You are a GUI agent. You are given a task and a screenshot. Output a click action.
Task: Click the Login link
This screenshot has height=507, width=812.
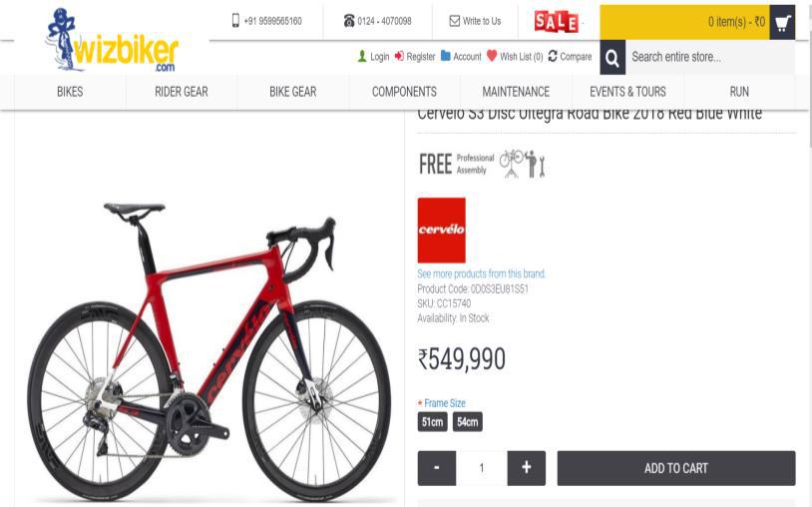(373, 57)
